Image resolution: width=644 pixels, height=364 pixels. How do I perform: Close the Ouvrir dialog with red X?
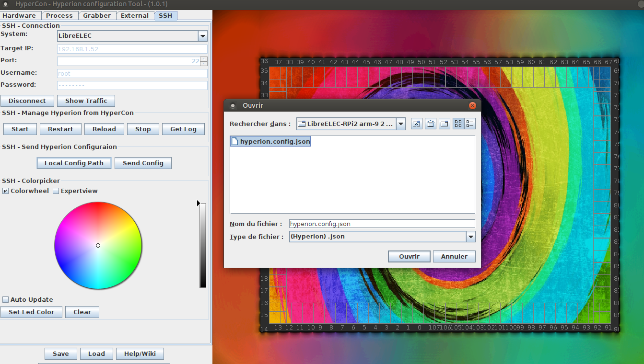(x=472, y=105)
